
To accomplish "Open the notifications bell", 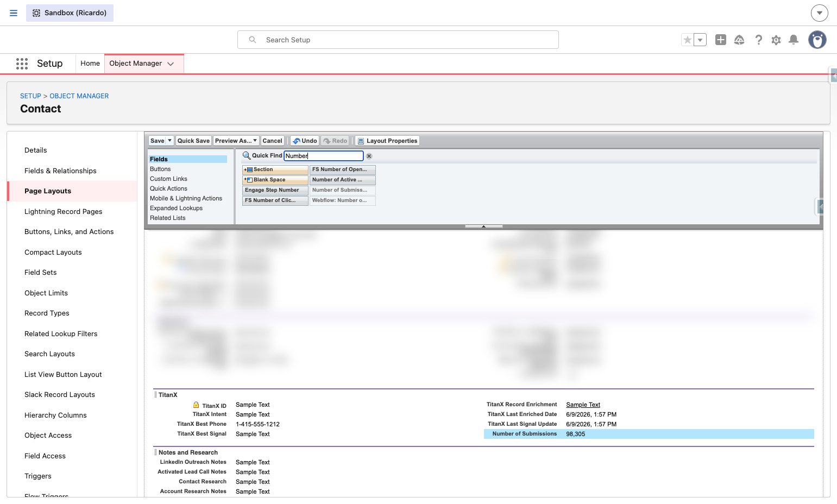I will pos(794,40).
